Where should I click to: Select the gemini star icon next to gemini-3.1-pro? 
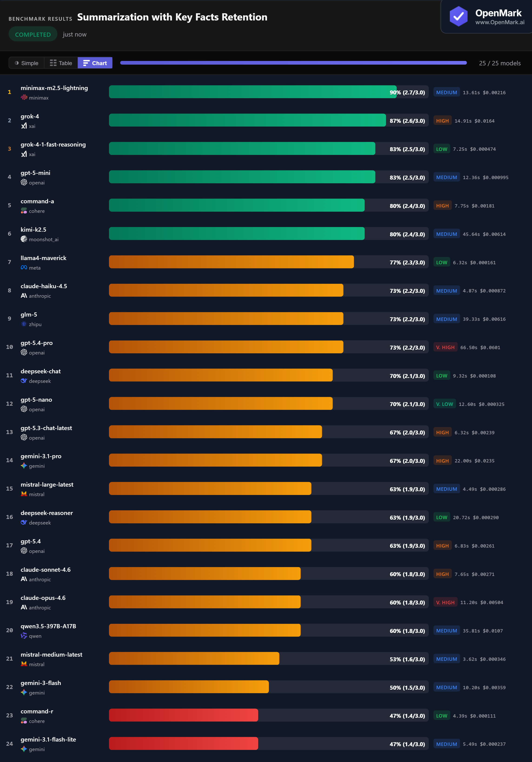[23, 466]
